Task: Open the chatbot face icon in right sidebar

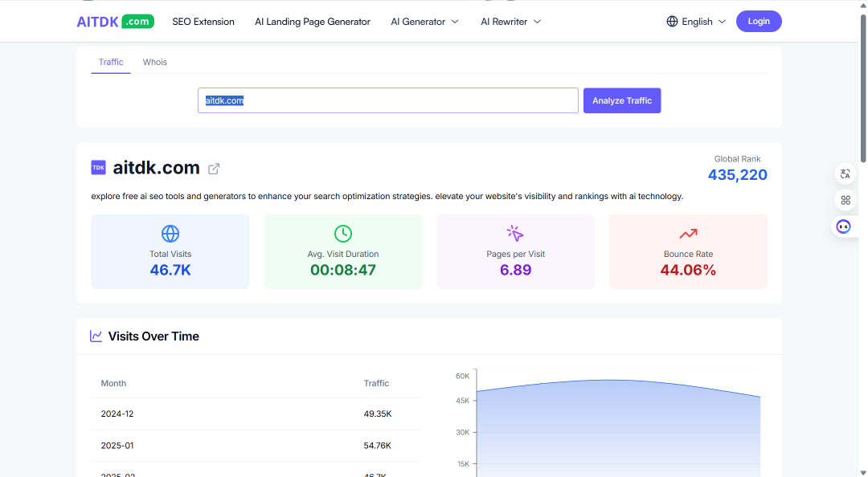Action: 843,226
